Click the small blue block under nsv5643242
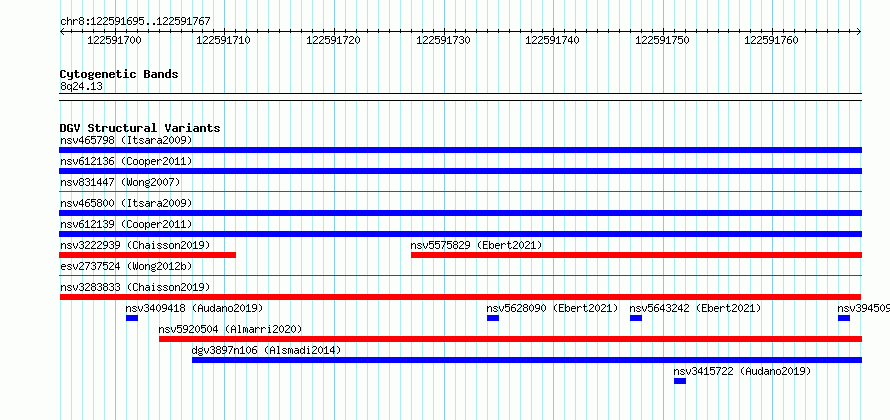Image resolution: width=890 pixels, height=420 pixels. [636, 318]
